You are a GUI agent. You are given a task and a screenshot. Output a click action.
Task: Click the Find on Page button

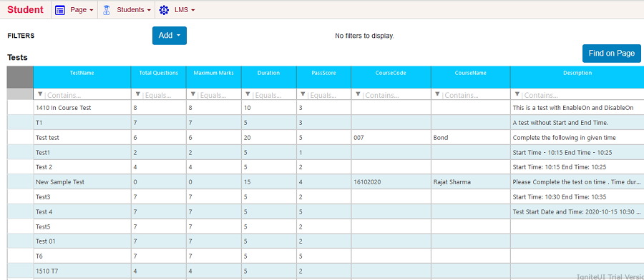click(612, 54)
